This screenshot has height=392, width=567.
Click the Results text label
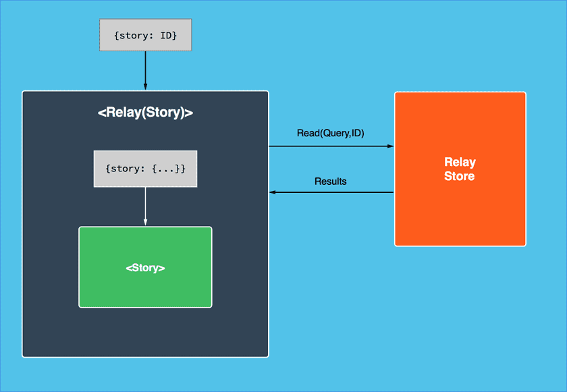pos(330,181)
